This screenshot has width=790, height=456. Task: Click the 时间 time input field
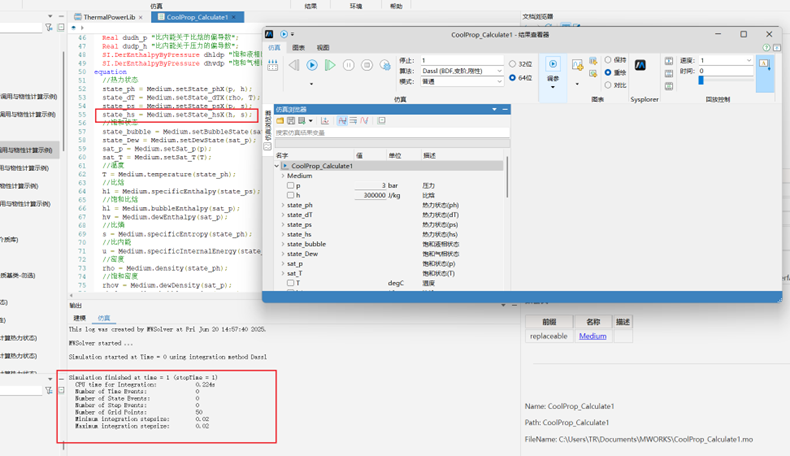(x=726, y=71)
